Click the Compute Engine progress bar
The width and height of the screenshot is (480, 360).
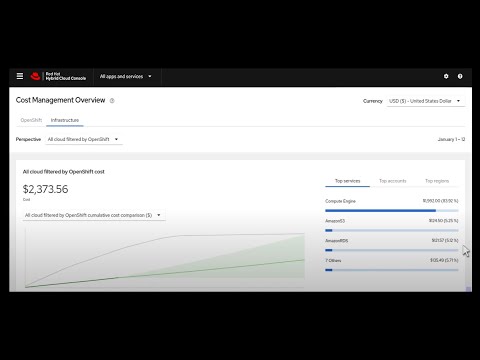click(392, 211)
